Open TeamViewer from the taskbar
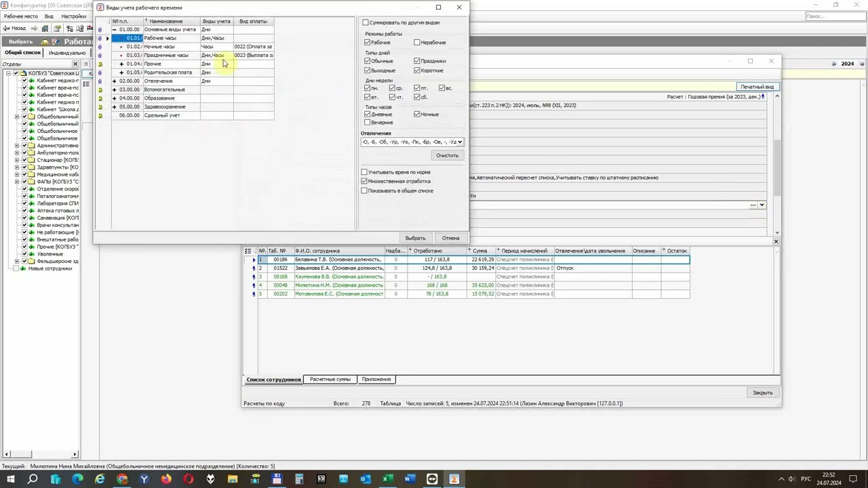 pos(432,479)
